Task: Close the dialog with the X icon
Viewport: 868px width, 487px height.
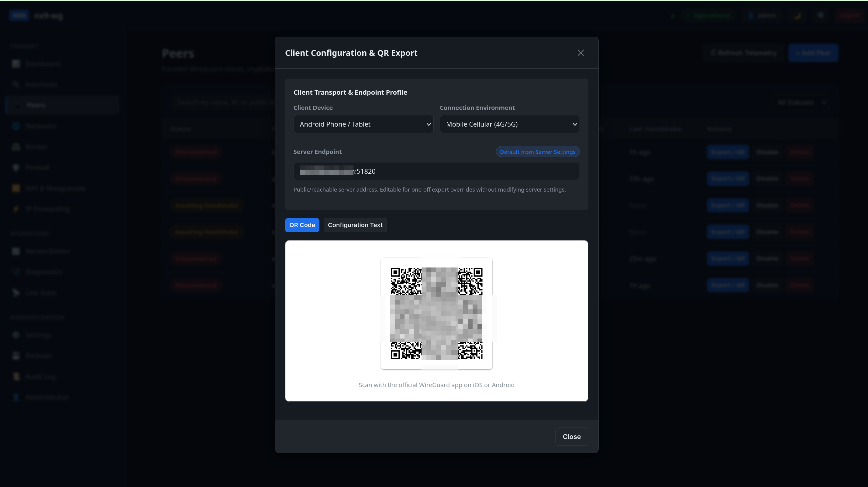Action: [580, 53]
